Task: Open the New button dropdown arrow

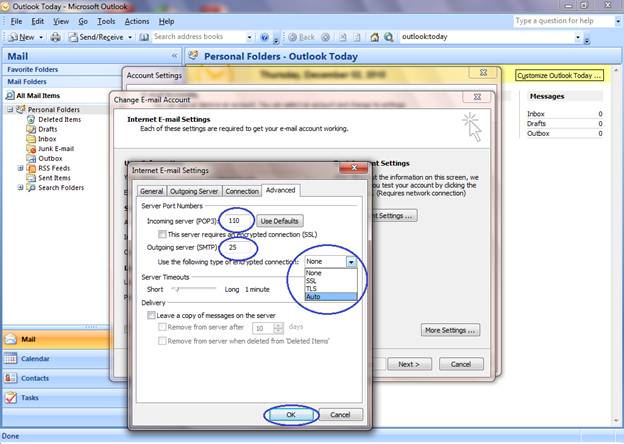Action: click(41, 37)
